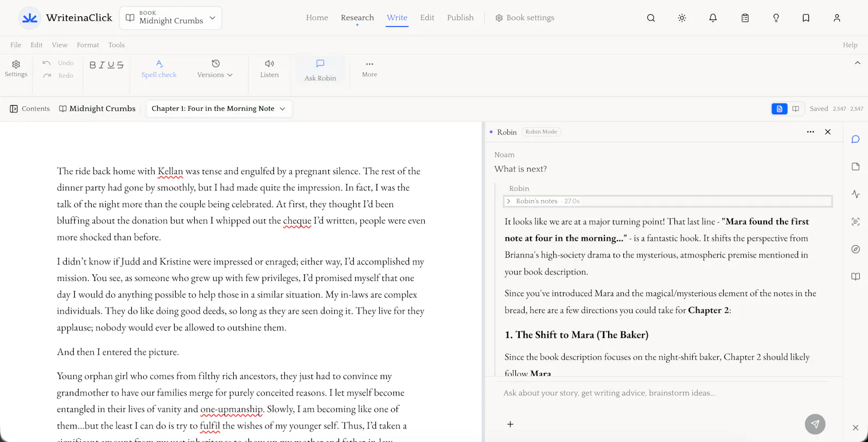Open the clipboard tasks icon
Screen dimensions: 868x442
(x=745, y=18)
